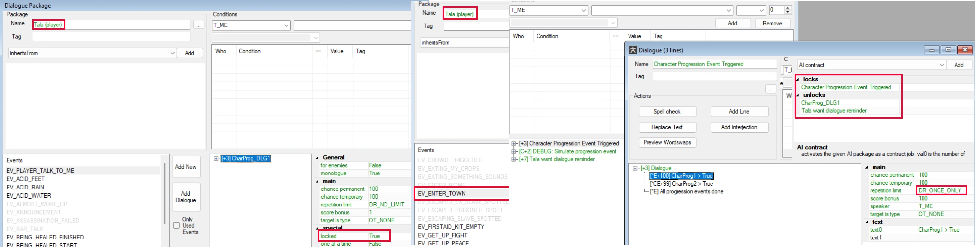Select the EV_FIRSTAID_KIT_EMPTY event
980x247 pixels.
[x=451, y=227]
